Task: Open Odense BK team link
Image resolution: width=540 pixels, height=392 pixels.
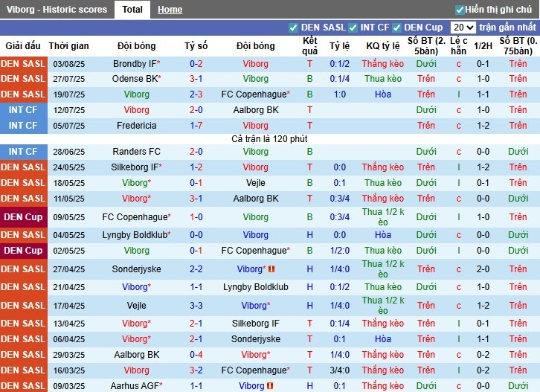Action: 136,79
